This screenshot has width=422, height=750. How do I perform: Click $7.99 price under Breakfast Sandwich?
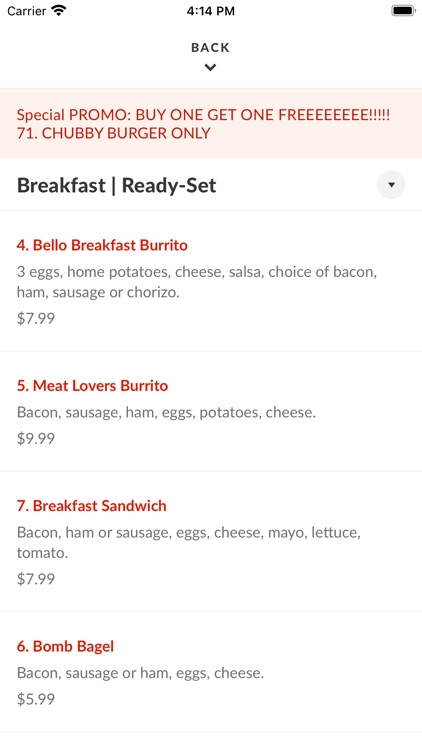point(36,579)
